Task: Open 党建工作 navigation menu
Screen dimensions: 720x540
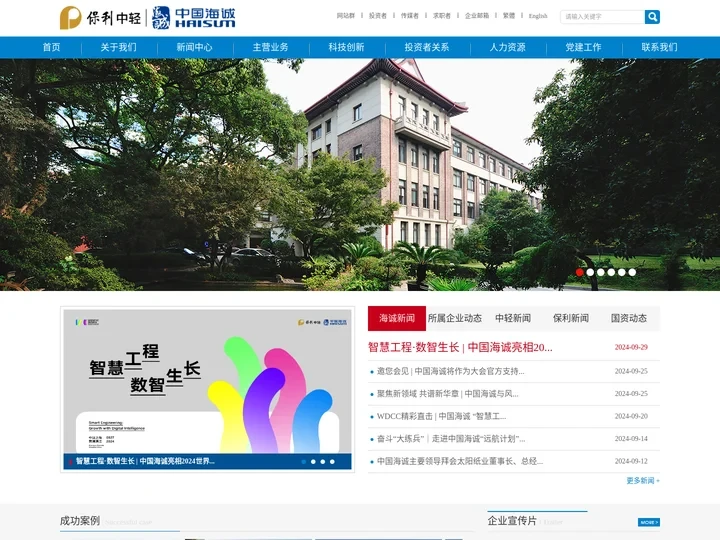Action: 583,47
